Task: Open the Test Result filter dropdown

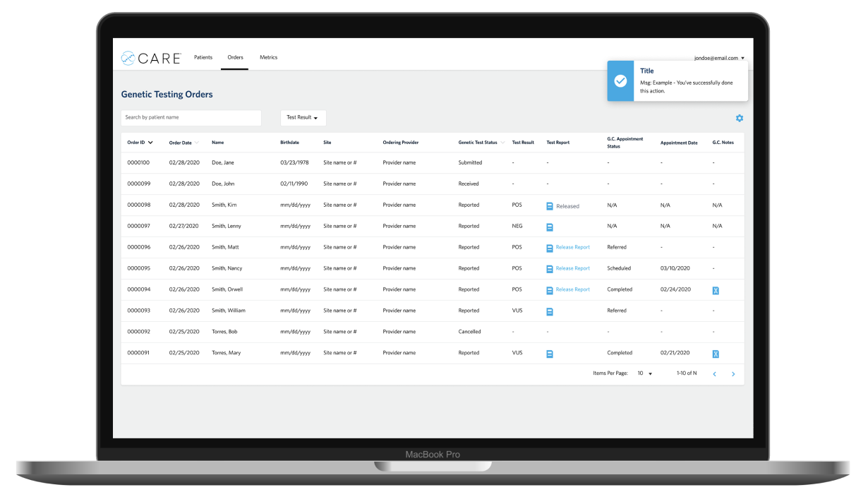Action: 303,118
